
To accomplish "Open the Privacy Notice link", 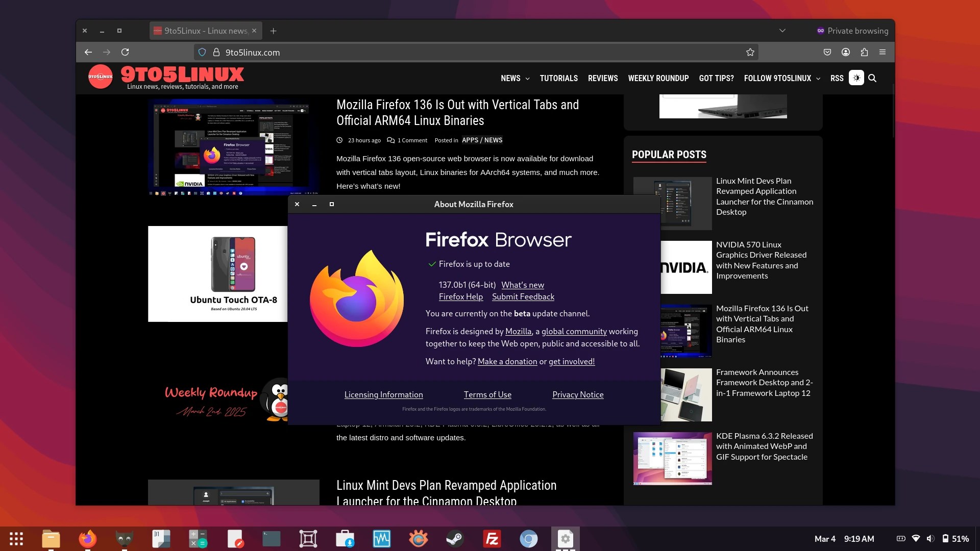I will (x=577, y=394).
